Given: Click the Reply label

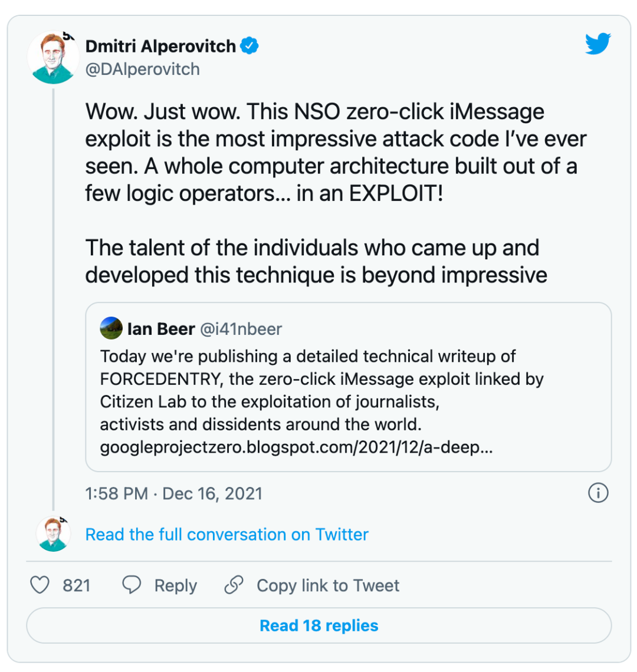Looking at the screenshot, I should (175, 585).
